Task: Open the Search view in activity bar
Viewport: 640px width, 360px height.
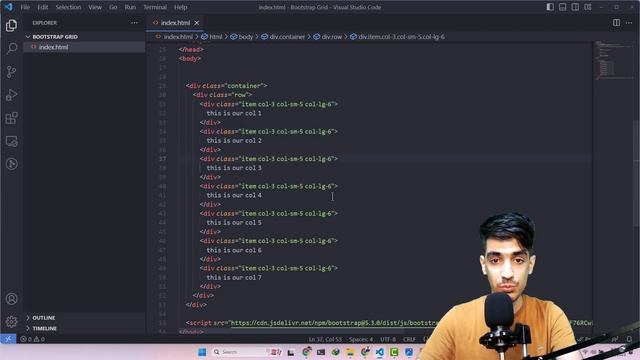Action: point(11,49)
